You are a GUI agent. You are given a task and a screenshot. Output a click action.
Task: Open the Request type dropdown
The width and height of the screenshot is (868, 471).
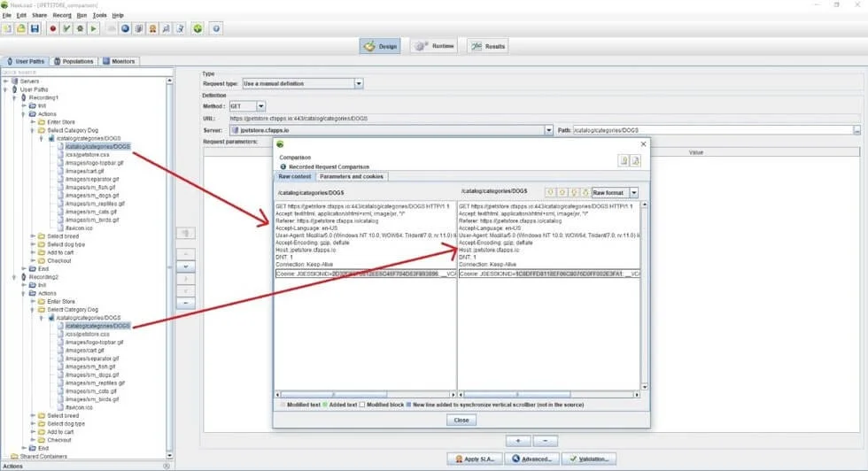pos(358,83)
